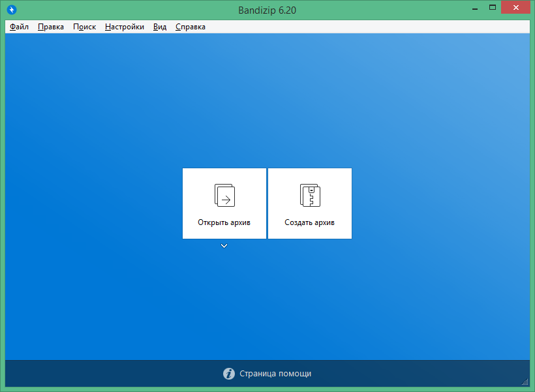Close the Bandizip window
Viewport: 535px width, 392px height.
[515, 8]
